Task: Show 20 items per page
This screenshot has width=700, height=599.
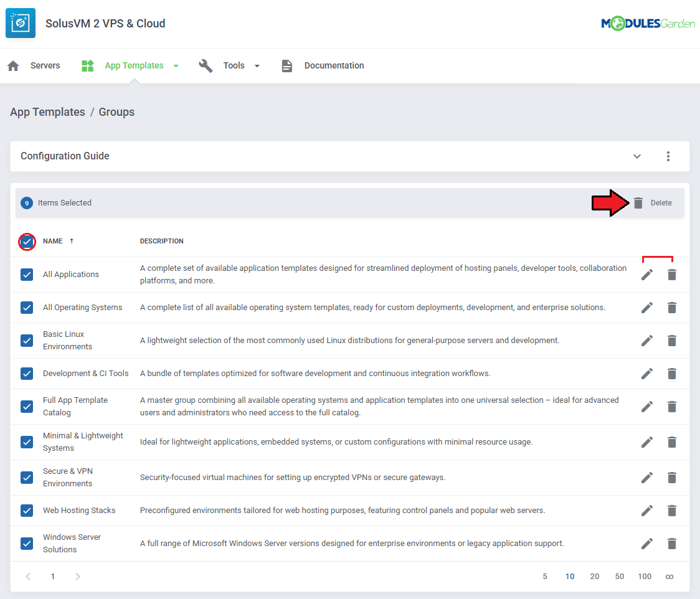Action: click(595, 577)
